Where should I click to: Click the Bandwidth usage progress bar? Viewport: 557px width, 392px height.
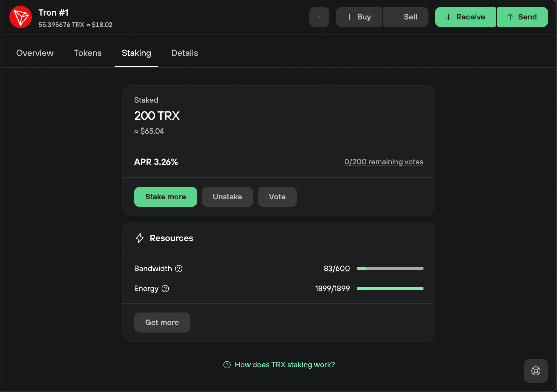point(390,269)
